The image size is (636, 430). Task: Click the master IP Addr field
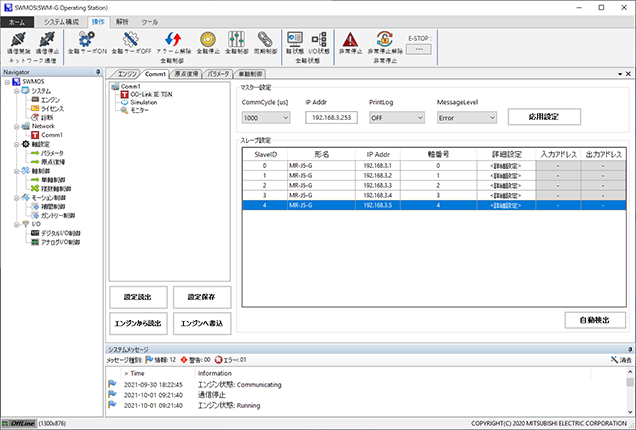click(x=331, y=118)
